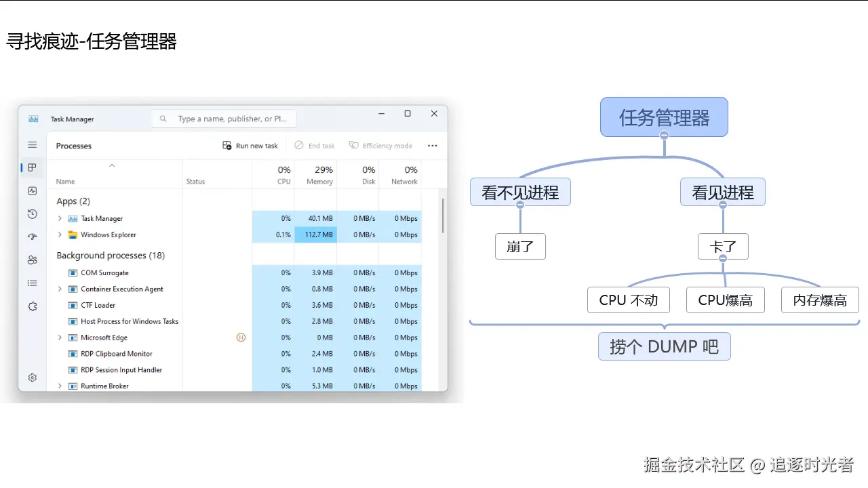Click the COM Surrogate process icon
868x488 pixels.
(73, 272)
